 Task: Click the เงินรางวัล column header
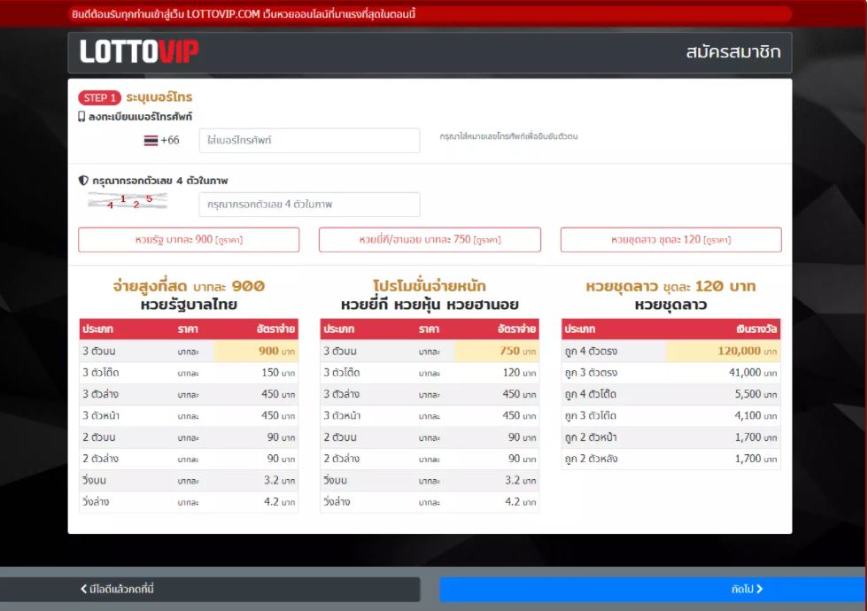pos(756,329)
